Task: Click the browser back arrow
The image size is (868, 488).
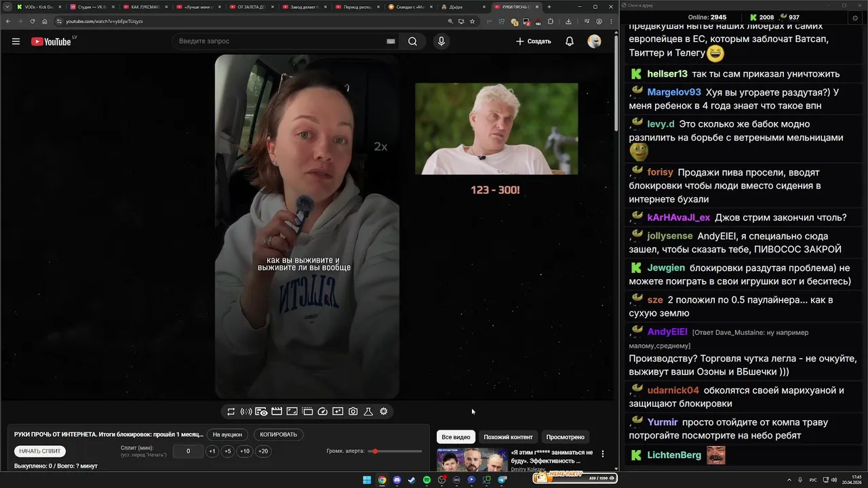Action: pos(7,21)
